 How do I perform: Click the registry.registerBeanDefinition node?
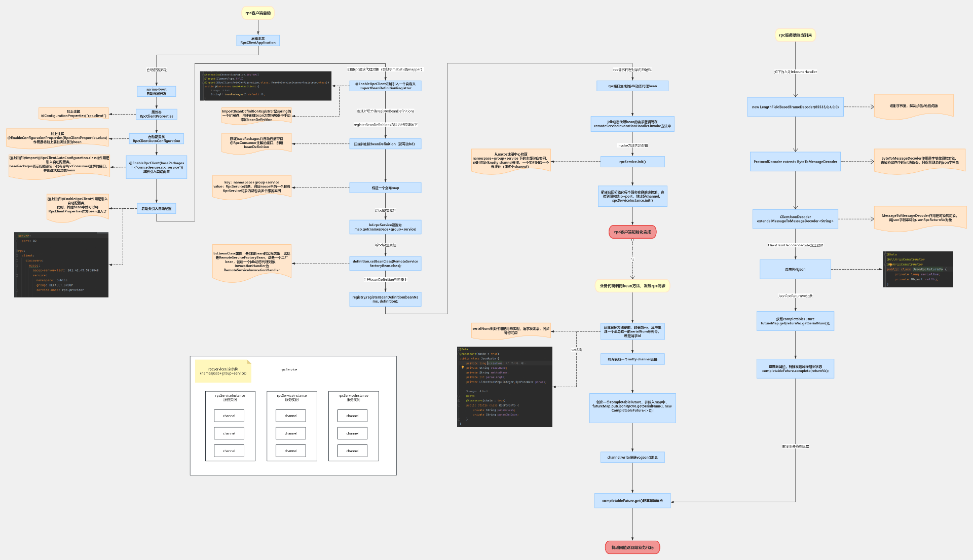pyautogui.click(x=385, y=299)
